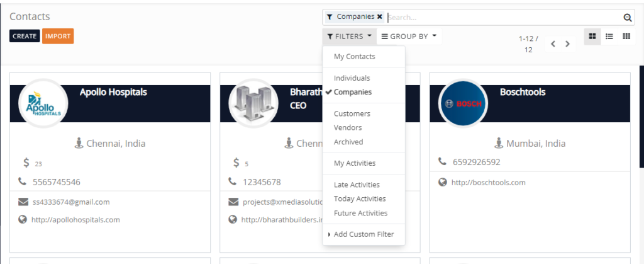Select Customers filter
644x264 pixels.
click(352, 113)
